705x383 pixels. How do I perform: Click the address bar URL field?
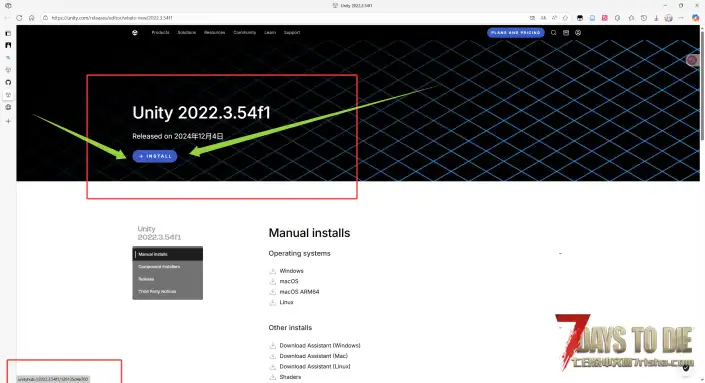pyautogui.click(x=288, y=18)
